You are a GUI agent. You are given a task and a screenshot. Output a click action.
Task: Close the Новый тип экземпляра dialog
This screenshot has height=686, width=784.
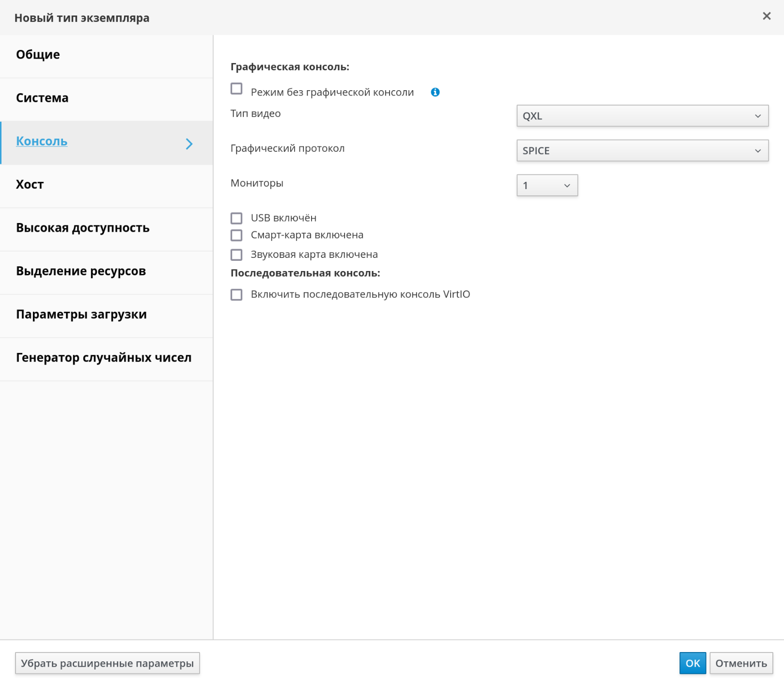pos(766,16)
